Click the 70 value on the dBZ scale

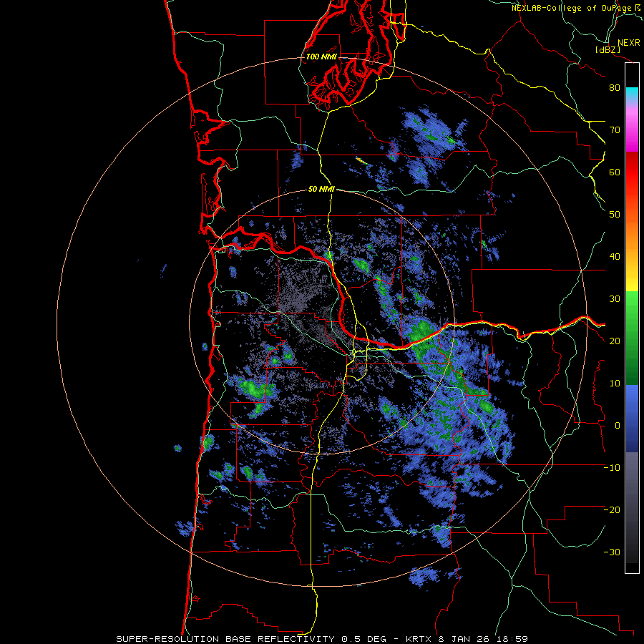(x=615, y=130)
